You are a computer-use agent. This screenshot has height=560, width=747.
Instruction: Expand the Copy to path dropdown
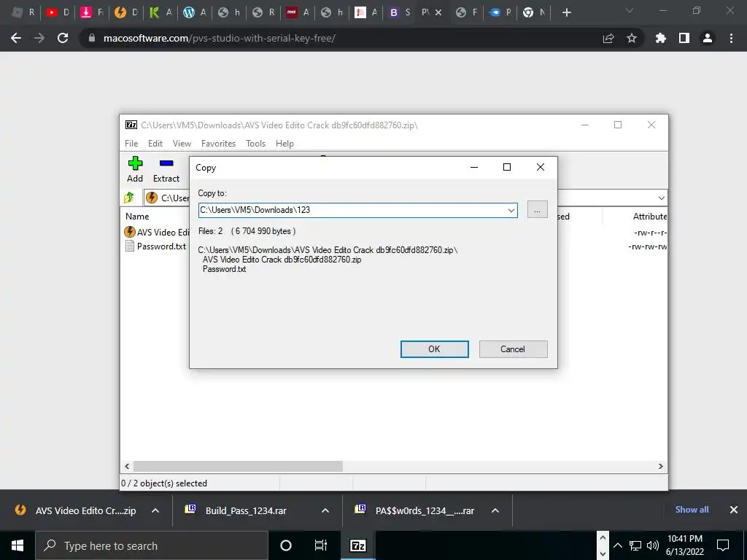[511, 210]
